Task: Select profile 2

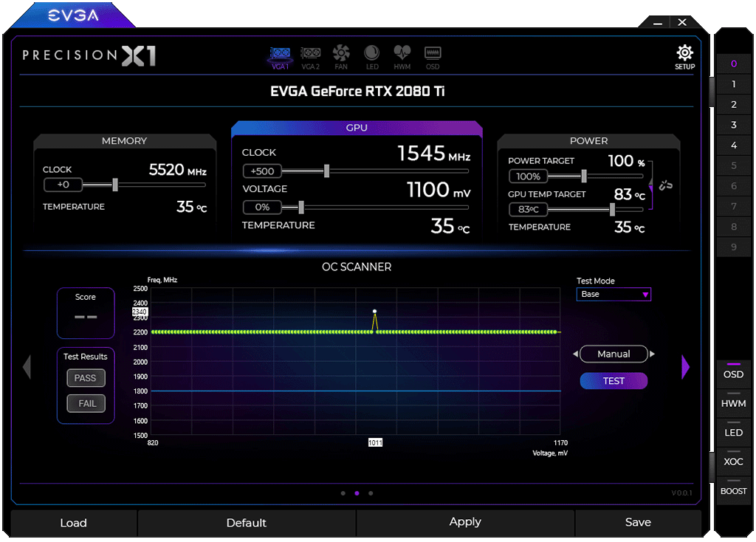Action: (733, 104)
